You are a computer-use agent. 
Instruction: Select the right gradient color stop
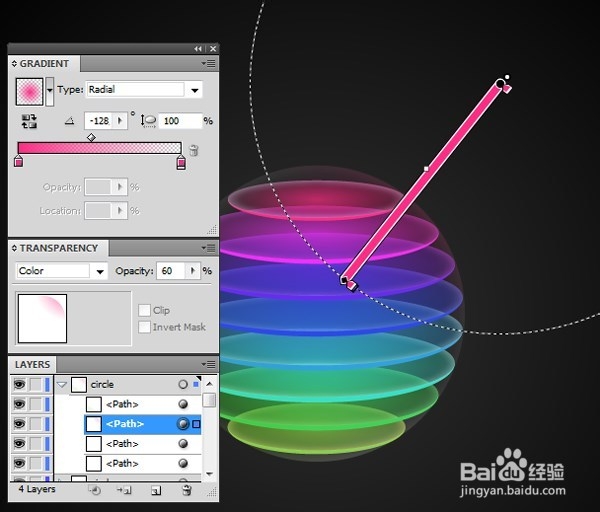[181, 162]
